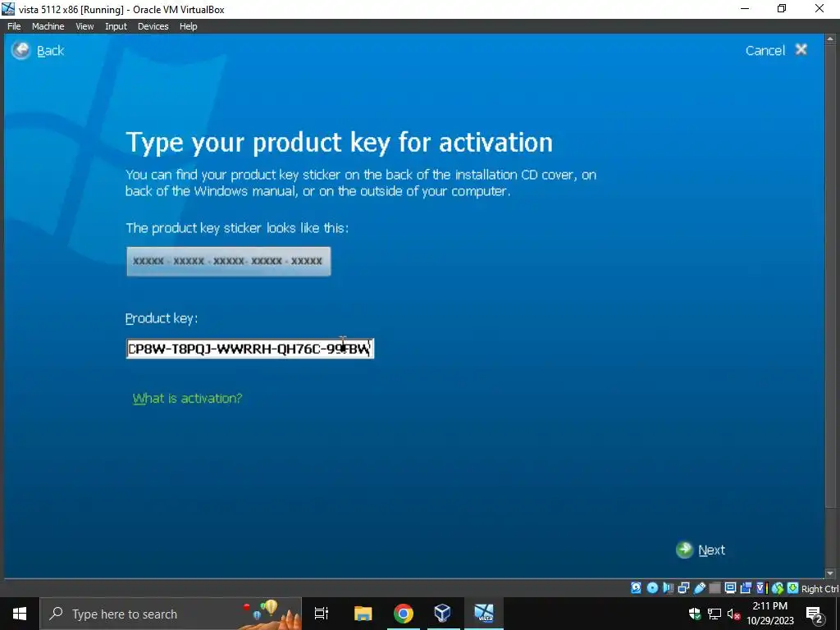The height and width of the screenshot is (630, 840).
Task: Open the Machine menu
Action: (x=48, y=26)
